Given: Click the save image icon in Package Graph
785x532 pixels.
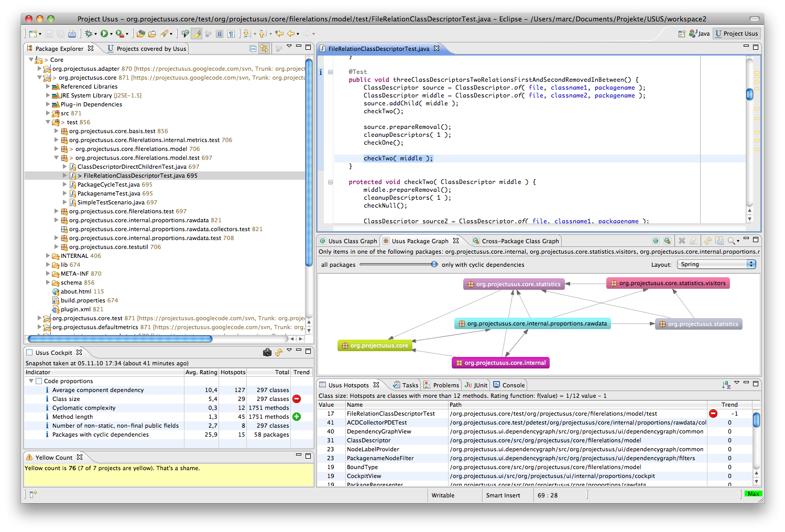Looking at the screenshot, I should 719,241.
